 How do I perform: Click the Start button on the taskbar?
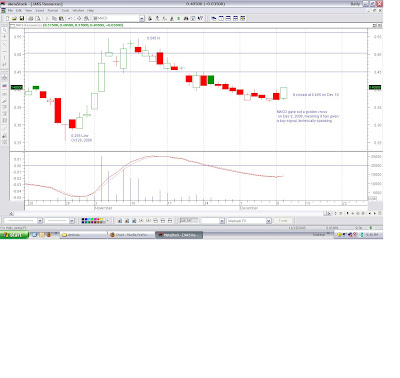click(x=14, y=235)
